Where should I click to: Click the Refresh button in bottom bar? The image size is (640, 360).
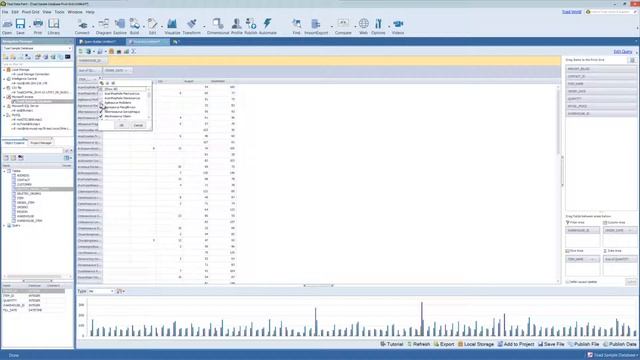[x=419, y=344]
